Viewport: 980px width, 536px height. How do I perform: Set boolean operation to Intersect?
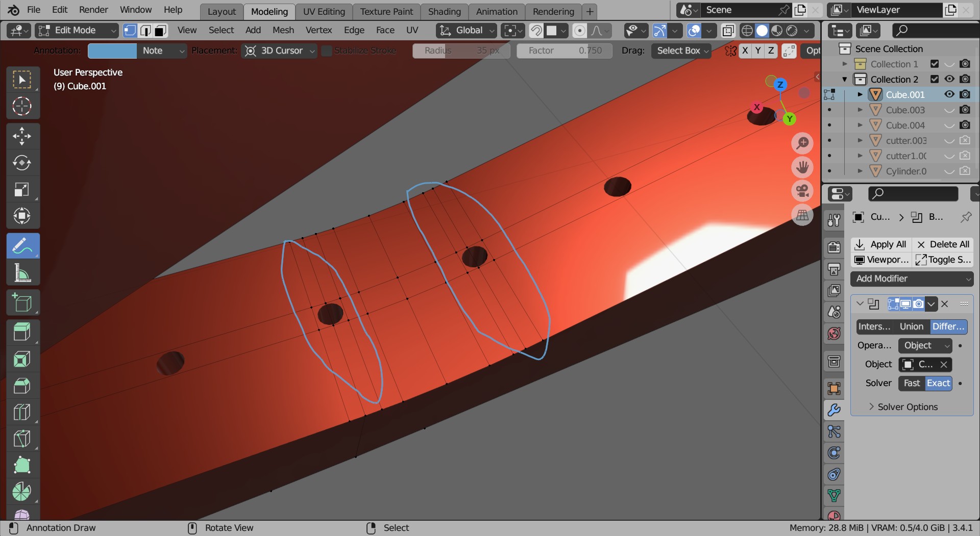pos(875,326)
